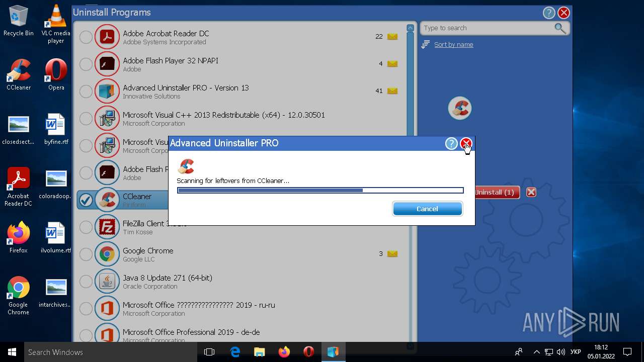This screenshot has height=362, width=644.
Task: Cancel the CCleaner leftover scan
Action: pos(427,209)
